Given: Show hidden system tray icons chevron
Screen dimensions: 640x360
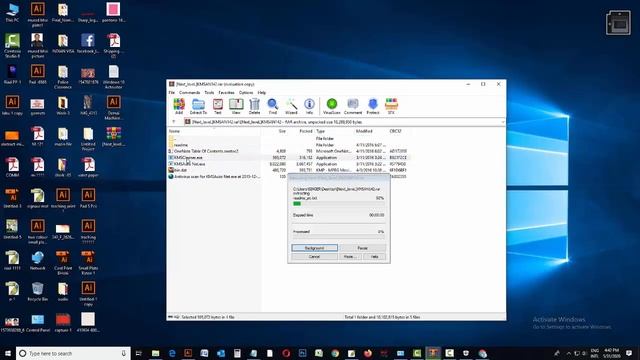Looking at the screenshot, I should 568,353.
